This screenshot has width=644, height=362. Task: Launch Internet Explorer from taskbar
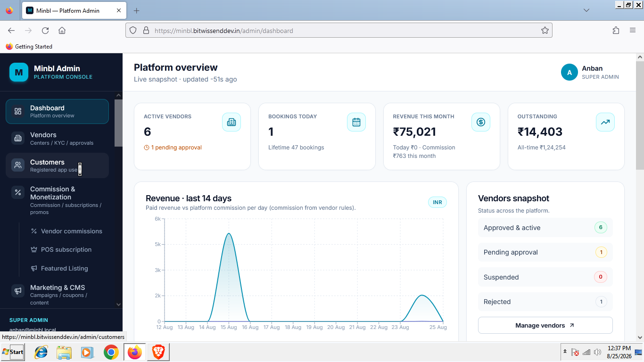point(41,352)
